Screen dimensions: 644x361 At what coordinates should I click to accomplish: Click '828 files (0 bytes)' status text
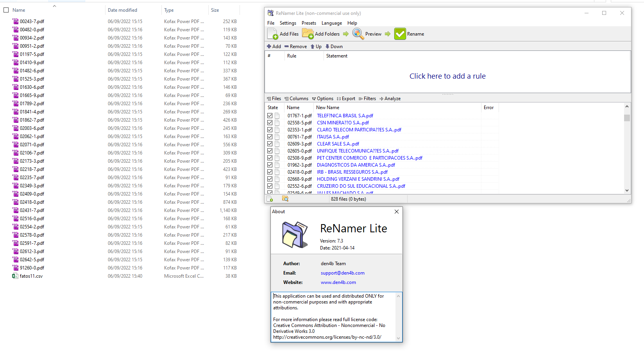[x=349, y=199]
